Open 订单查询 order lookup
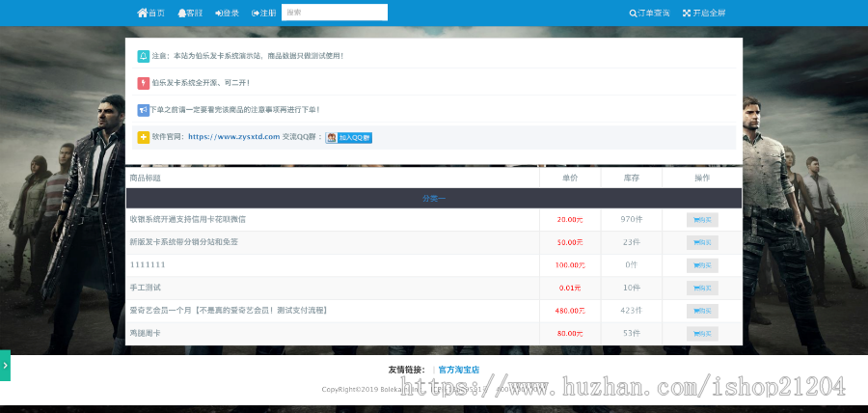 click(x=649, y=13)
